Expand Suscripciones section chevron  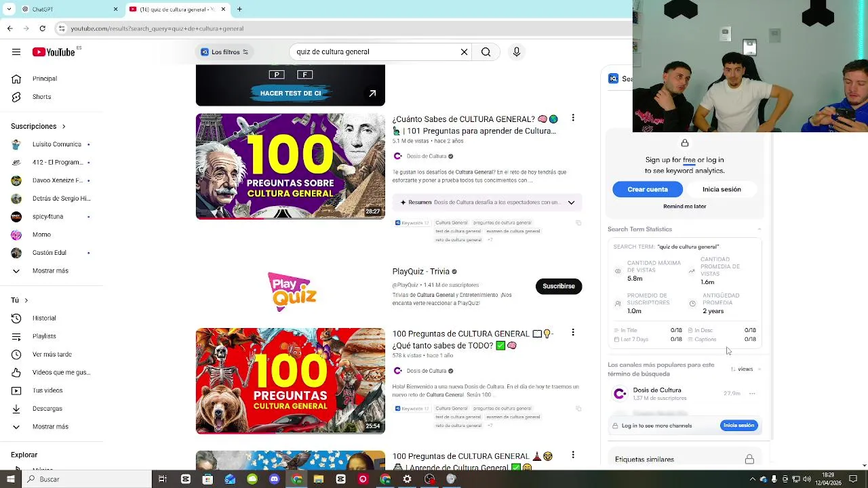click(x=64, y=127)
